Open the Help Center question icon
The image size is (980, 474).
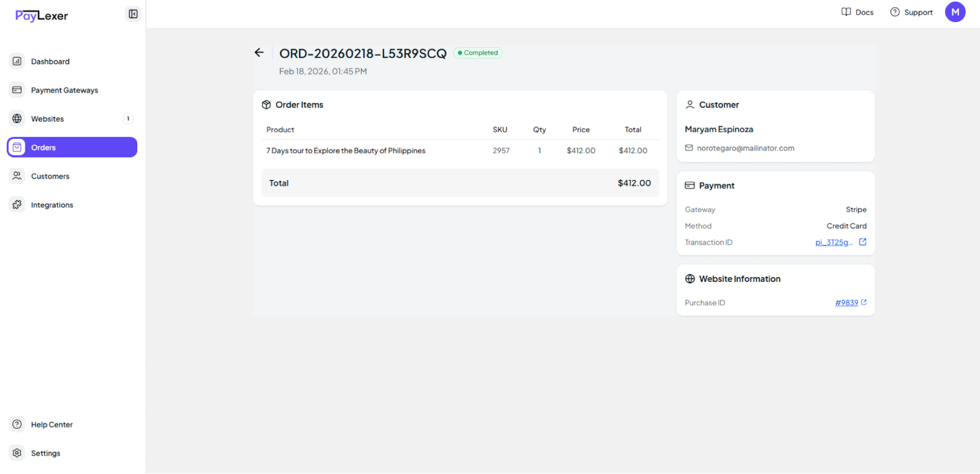(x=17, y=424)
